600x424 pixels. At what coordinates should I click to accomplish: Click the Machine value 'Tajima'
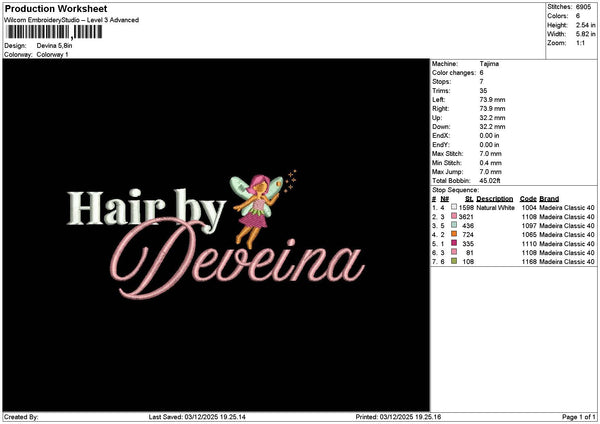[x=489, y=64]
